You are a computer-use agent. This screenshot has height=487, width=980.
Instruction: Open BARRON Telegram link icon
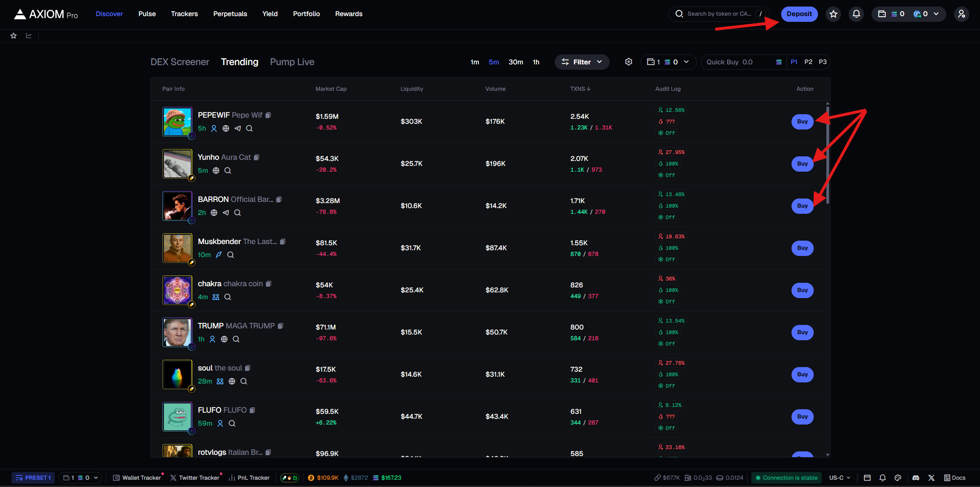(x=226, y=213)
